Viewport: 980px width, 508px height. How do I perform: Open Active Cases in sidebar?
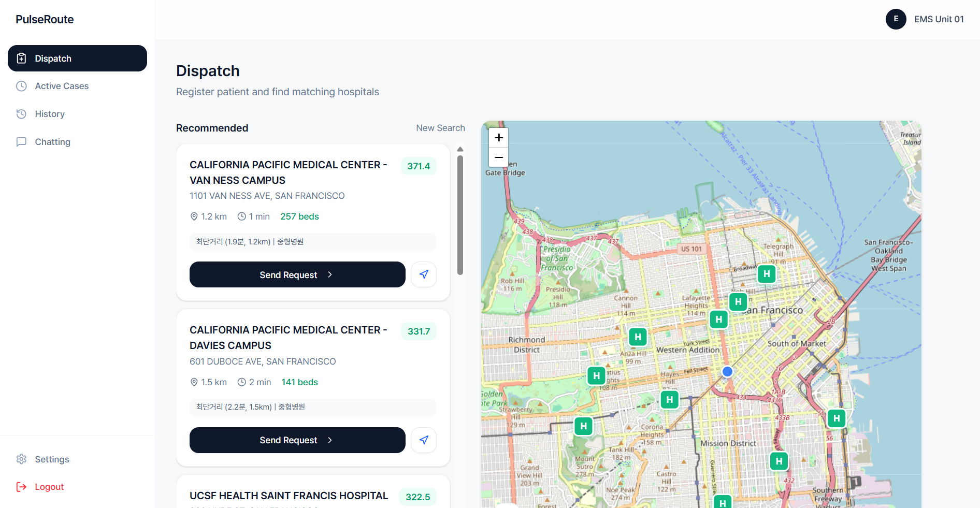click(77, 86)
